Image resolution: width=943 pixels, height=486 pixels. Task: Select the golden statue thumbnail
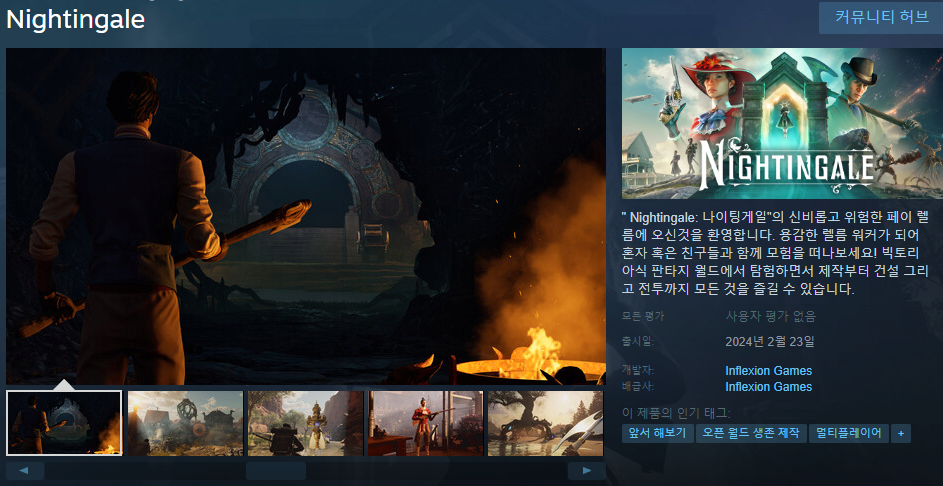(306, 423)
